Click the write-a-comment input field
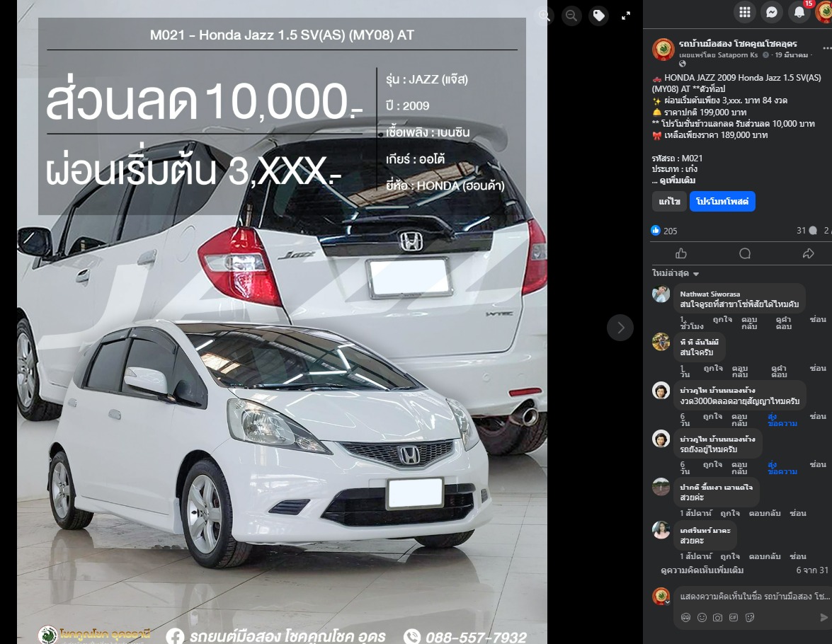The height and width of the screenshot is (644, 832). (x=755, y=597)
